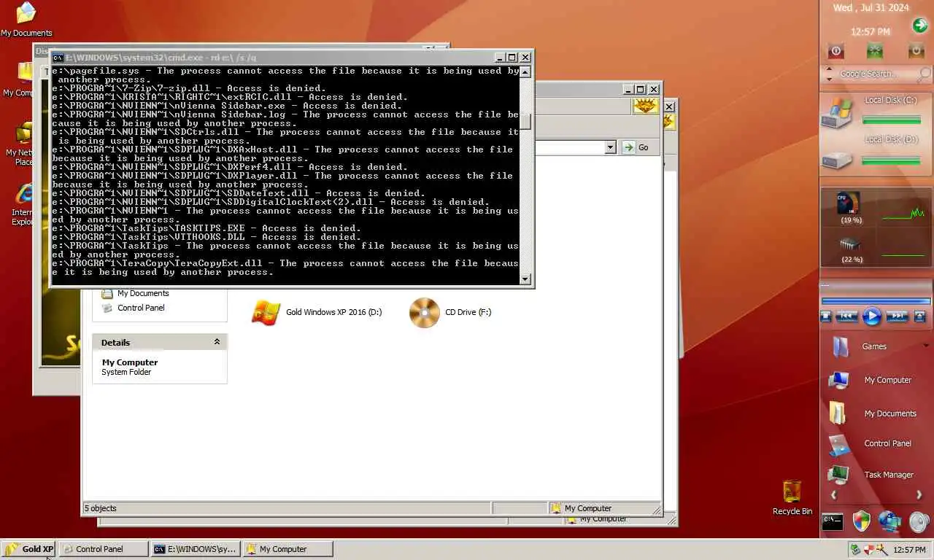Select the Gold Windows XP 2016 (D:) drive
Viewport: 934px width, 560px height.
tap(317, 312)
